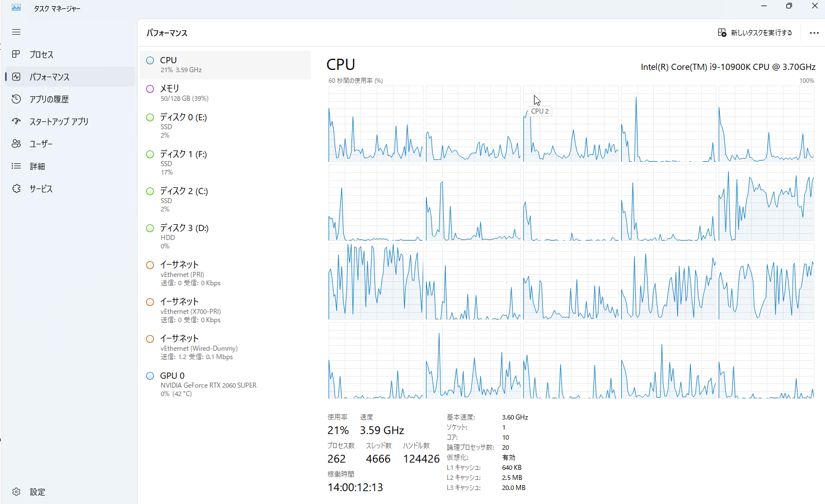
Task: Click the パフォーマンス page title
Action: click(x=167, y=33)
